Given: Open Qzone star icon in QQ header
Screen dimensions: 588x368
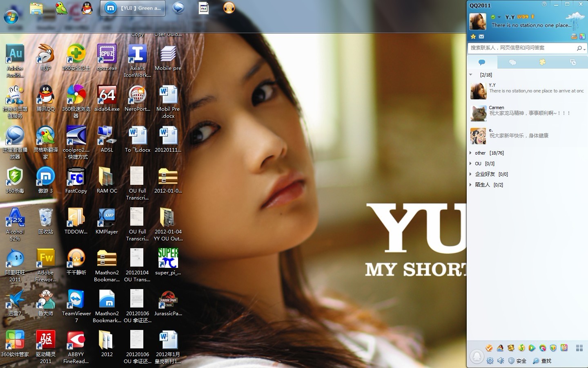Looking at the screenshot, I should [x=473, y=36].
